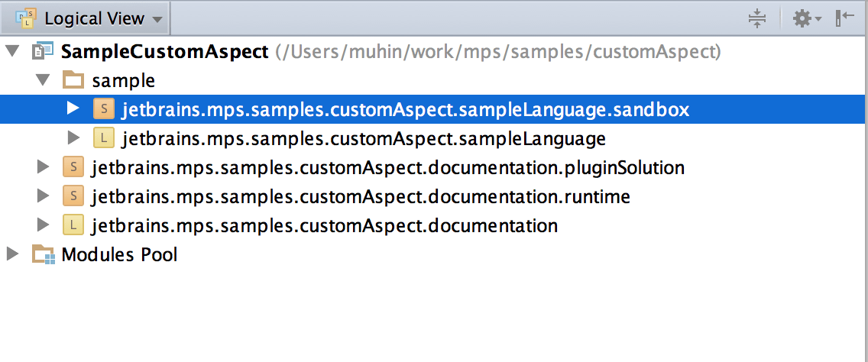The width and height of the screenshot is (868, 362).
Task: Select the SampleCustomAspect project name
Action: point(165,52)
